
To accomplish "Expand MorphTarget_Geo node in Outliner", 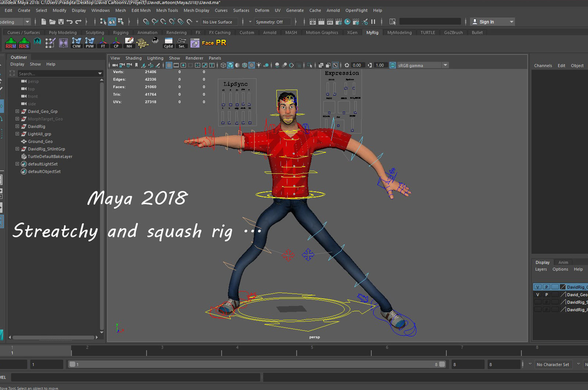I will point(17,119).
